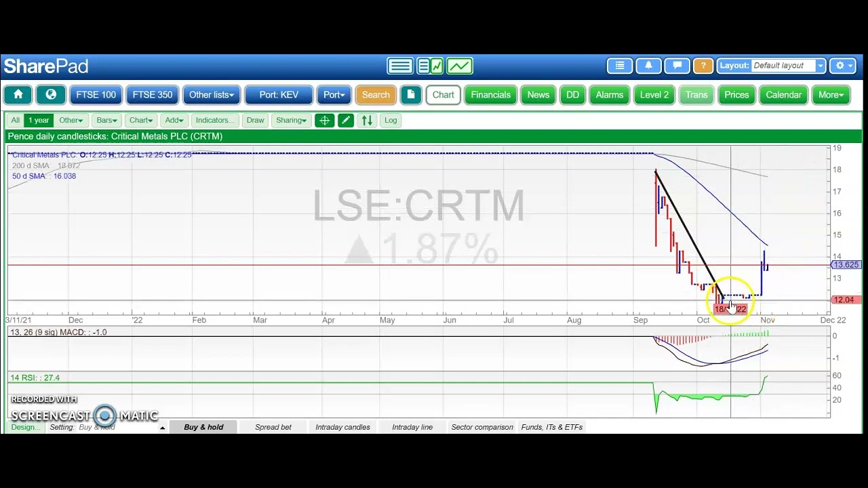The image size is (868, 488).
Task: Open the Sharing dropdown
Action: coord(291,121)
